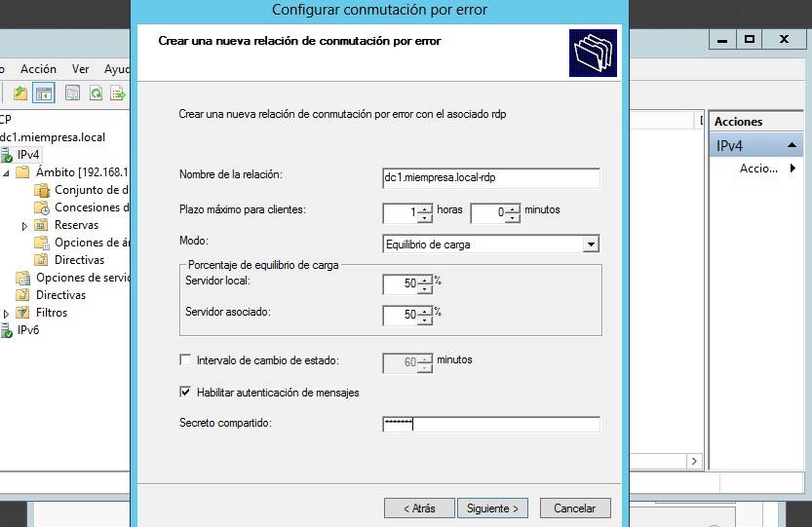Screen dimensions: 812x527
Task: Toggle the Show/Hide Console Tree toolbar icon
Action: (43, 94)
